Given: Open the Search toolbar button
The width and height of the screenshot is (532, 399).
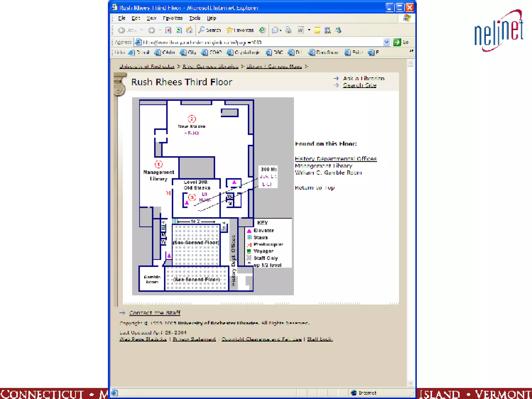Looking at the screenshot, I should coord(210,30).
